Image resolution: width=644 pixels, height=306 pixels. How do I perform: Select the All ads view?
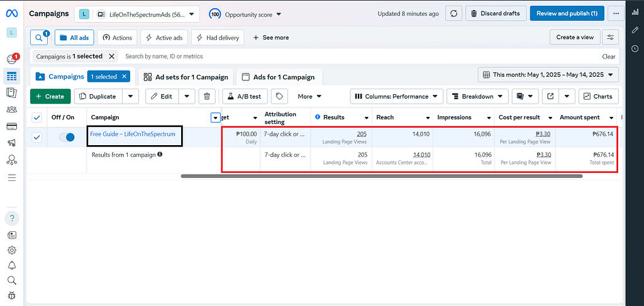(x=74, y=37)
